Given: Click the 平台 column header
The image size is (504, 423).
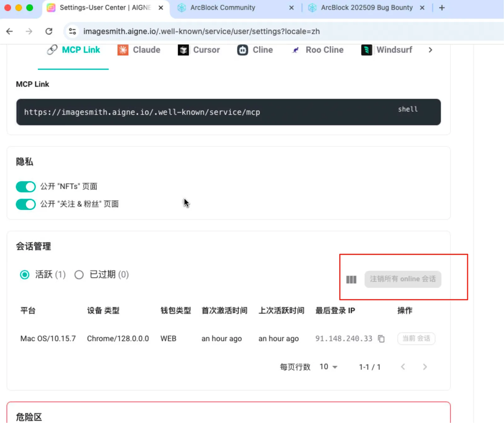Looking at the screenshot, I should click(28, 310).
